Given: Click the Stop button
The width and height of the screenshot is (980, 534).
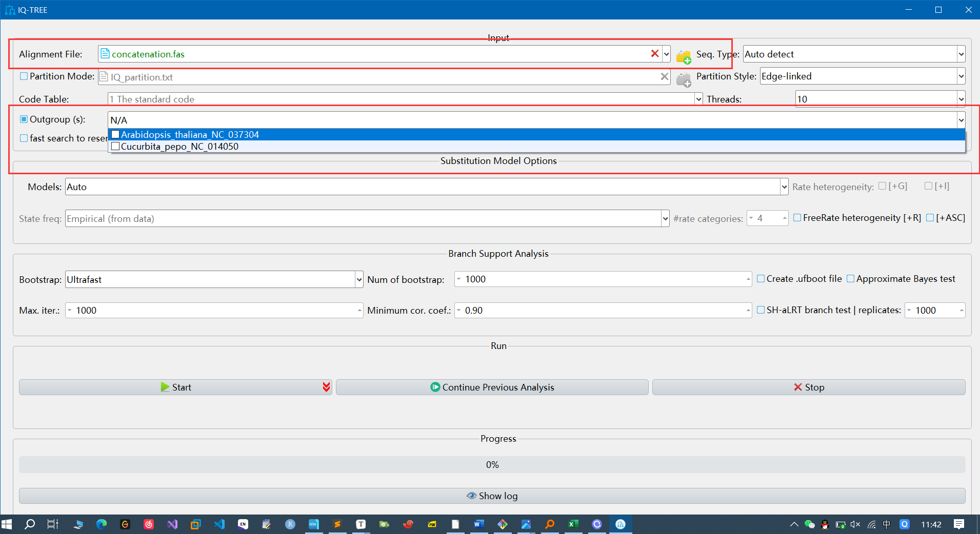Looking at the screenshot, I should coord(809,387).
